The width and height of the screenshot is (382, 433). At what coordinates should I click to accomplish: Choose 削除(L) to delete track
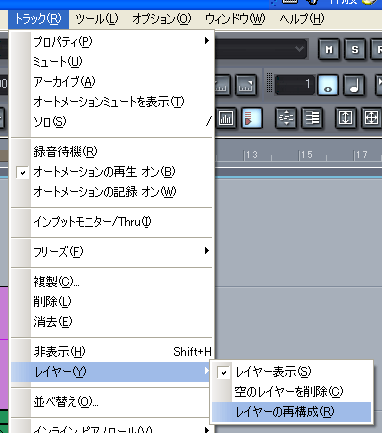(112, 302)
